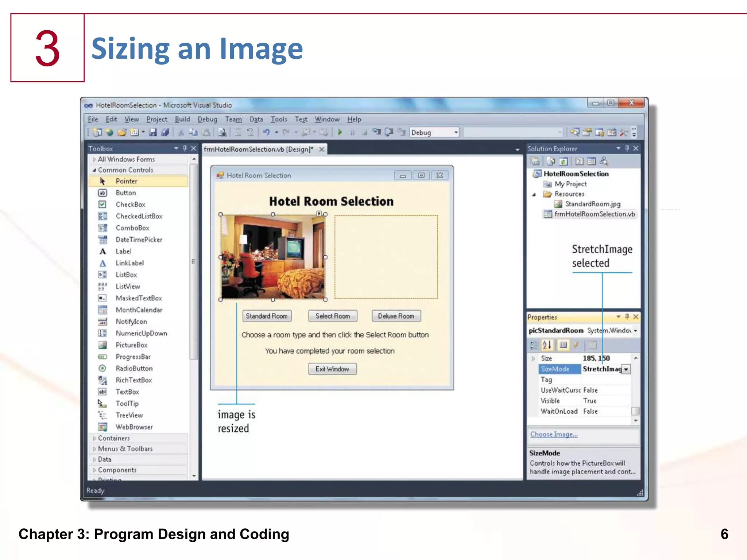Click the Alphabetical sort icon in Properties
Viewport: 747px width, 560px height.
[x=547, y=345]
